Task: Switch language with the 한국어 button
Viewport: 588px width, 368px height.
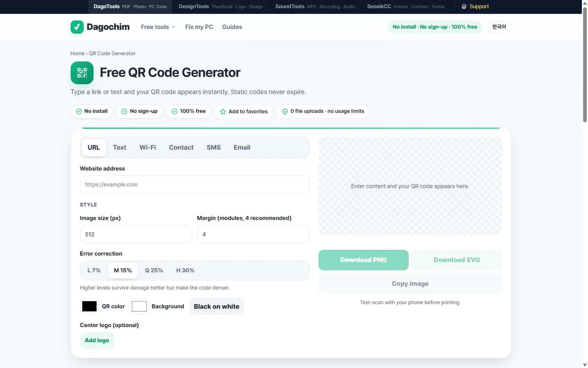Action: point(499,27)
